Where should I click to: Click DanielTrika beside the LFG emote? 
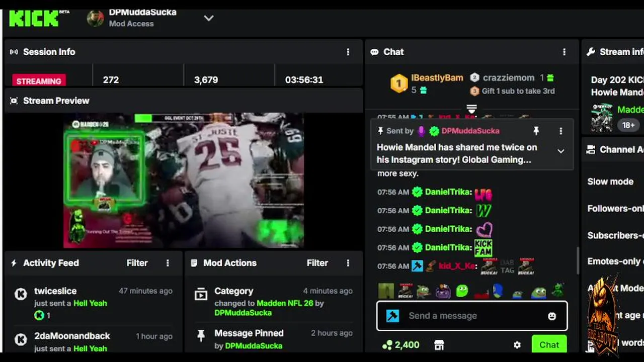448,192
